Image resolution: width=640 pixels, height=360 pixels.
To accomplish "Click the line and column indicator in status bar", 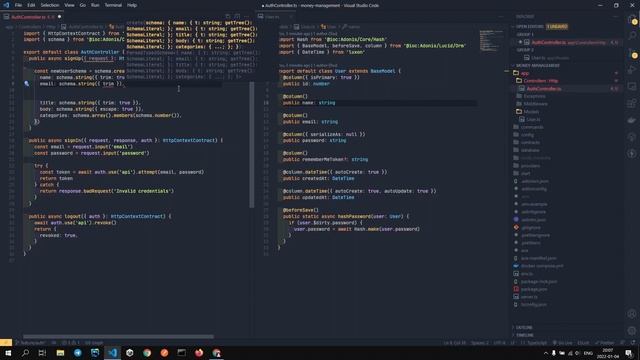I will coord(455,343).
